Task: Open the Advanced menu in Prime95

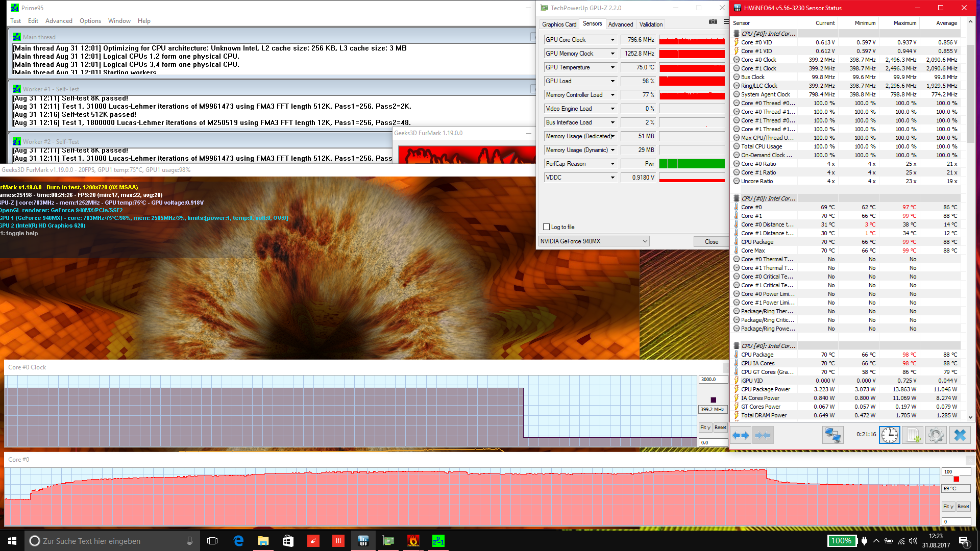Action: pyautogui.click(x=59, y=21)
